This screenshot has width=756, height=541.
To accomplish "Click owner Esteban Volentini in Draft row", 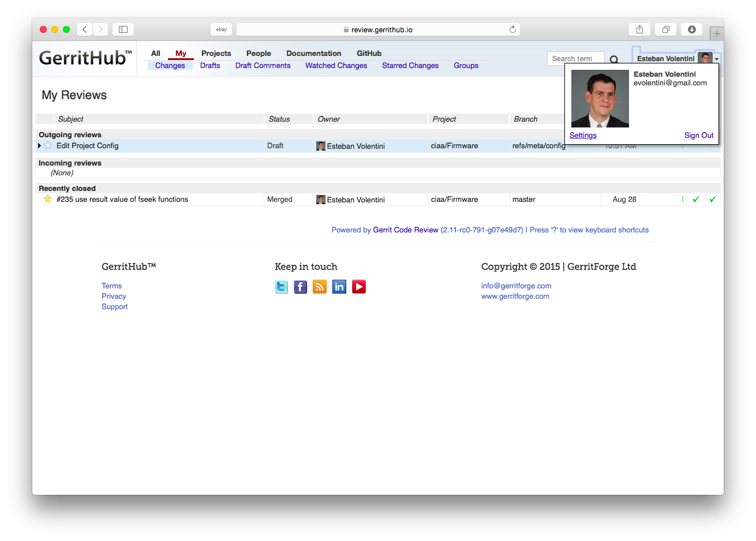I will (x=356, y=146).
